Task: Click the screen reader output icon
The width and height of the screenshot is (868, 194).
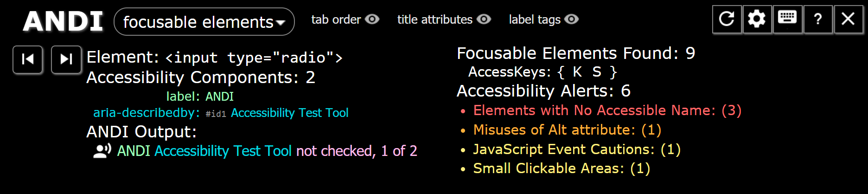Action: [x=102, y=151]
